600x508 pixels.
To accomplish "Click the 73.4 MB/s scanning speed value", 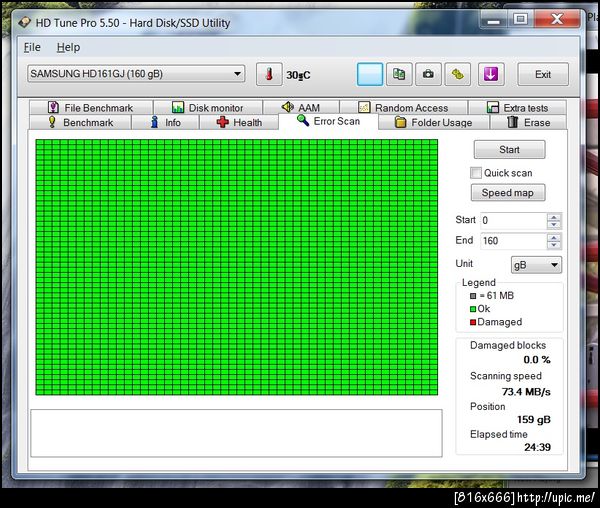I will click(x=526, y=392).
